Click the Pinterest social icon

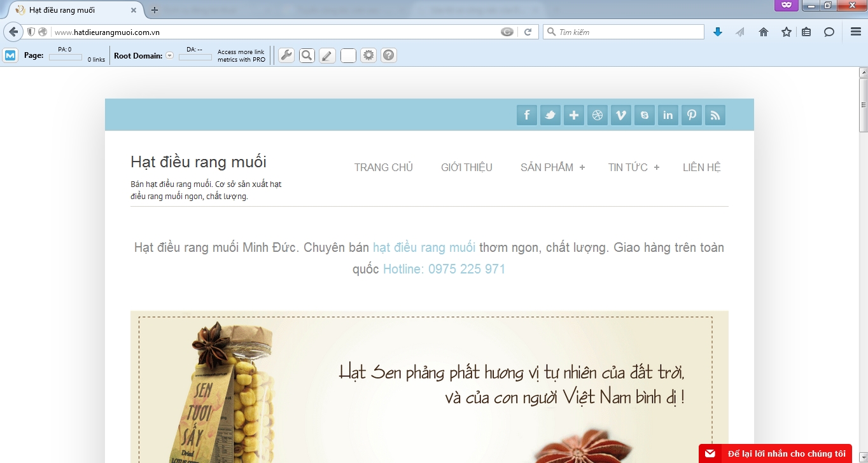coord(692,115)
